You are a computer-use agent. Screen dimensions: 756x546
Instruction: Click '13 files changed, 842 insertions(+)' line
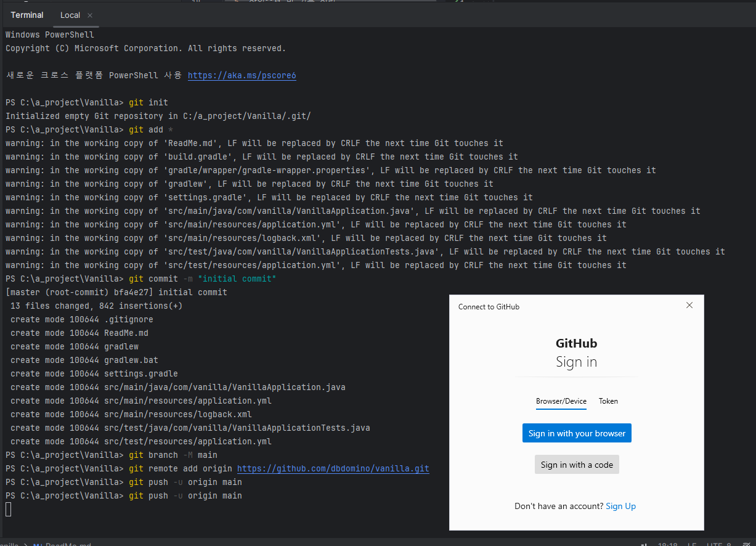tap(97, 306)
